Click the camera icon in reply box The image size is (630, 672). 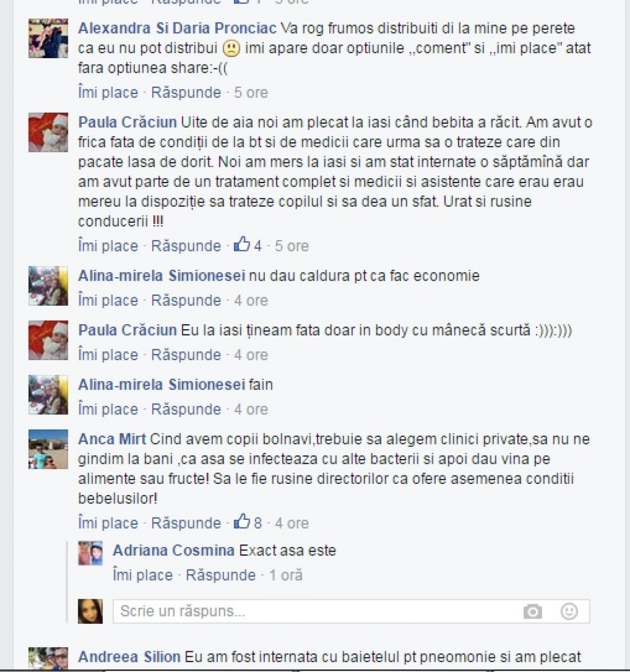point(533,612)
